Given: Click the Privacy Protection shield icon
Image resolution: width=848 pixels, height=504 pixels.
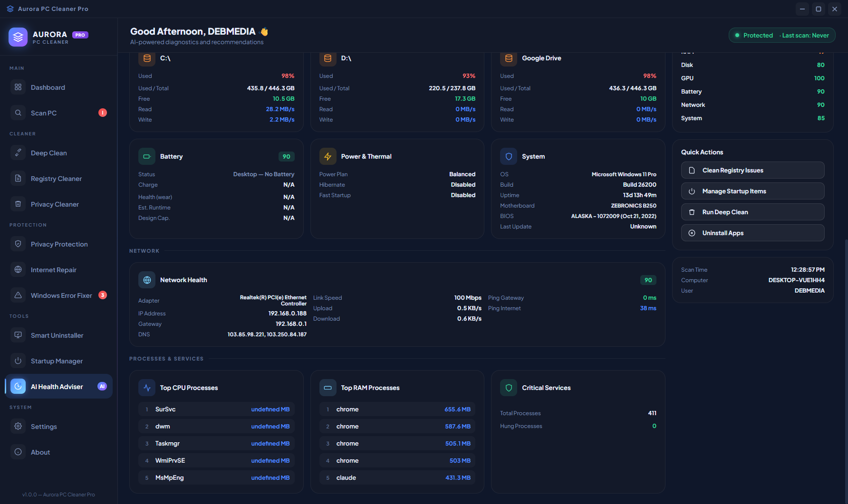Looking at the screenshot, I should [x=18, y=244].
